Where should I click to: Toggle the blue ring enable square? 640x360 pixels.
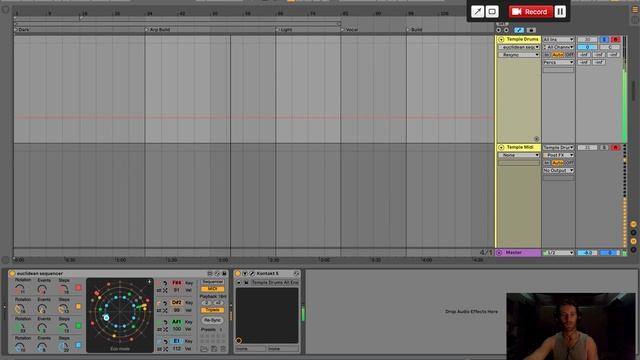coord(78,345)
